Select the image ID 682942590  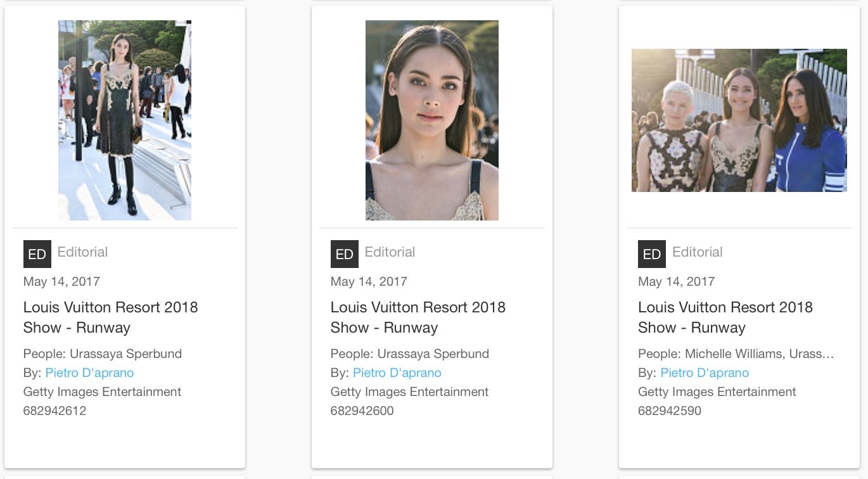click(x=670, y=411)
